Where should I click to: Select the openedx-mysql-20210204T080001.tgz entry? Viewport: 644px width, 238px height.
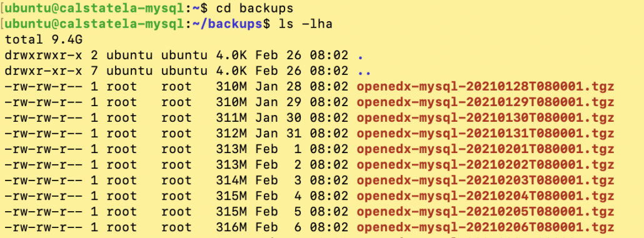click(485, 196)
